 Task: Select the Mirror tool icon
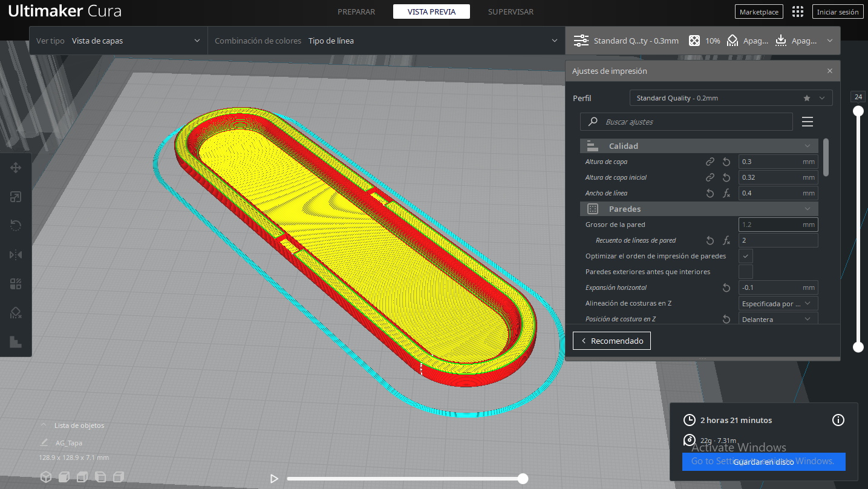[16, 255]
